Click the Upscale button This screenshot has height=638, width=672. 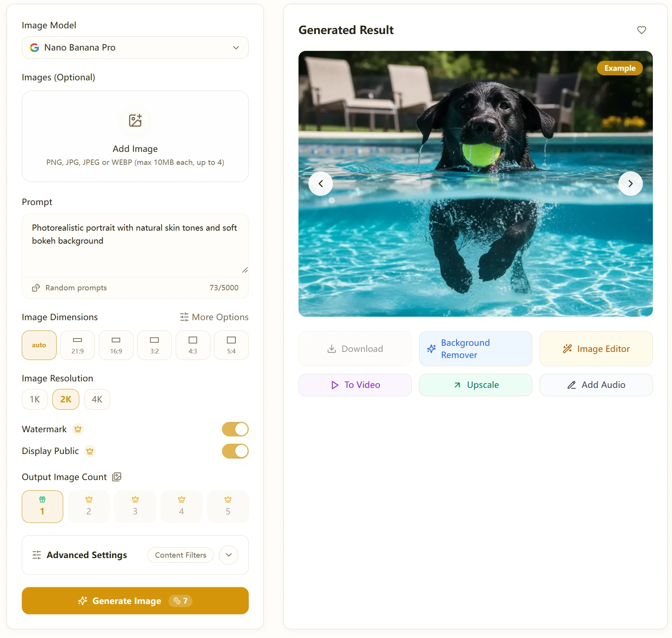[x=475, y=385]
